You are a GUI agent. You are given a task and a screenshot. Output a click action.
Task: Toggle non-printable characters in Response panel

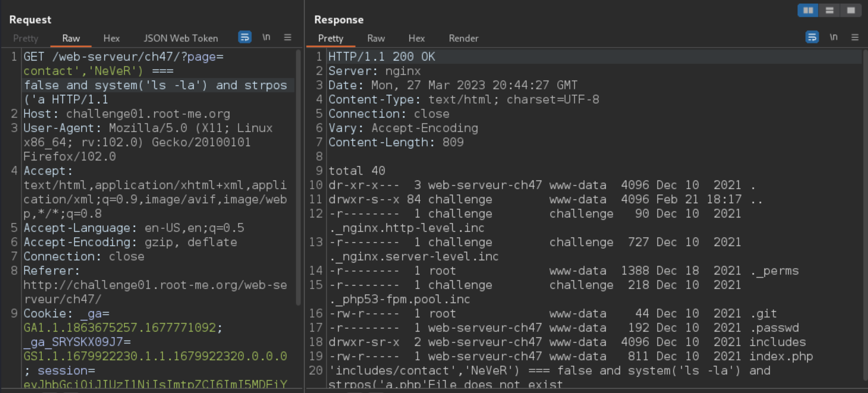coord(834,37)
